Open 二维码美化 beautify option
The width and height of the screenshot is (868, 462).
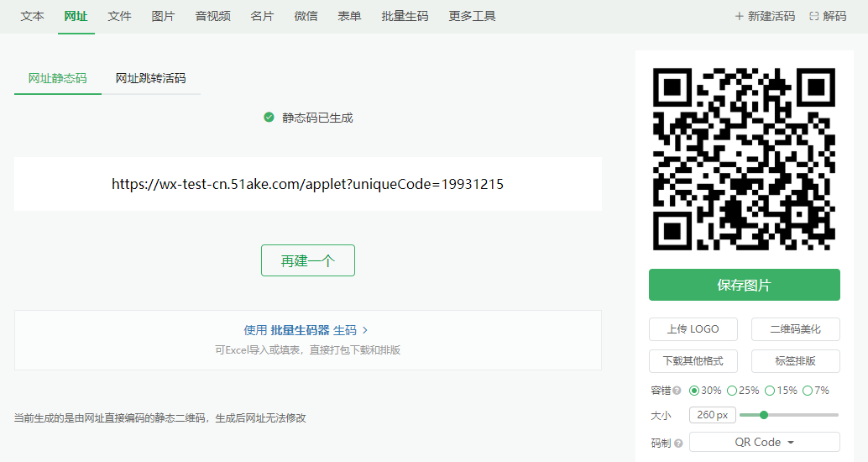[x=796, y=329]
